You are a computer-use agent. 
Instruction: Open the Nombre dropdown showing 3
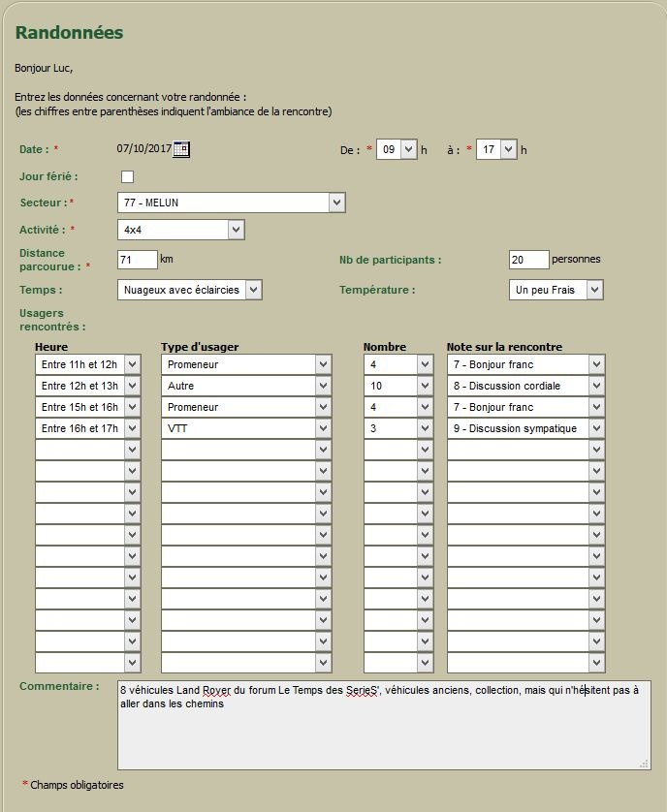coord(398,428)
